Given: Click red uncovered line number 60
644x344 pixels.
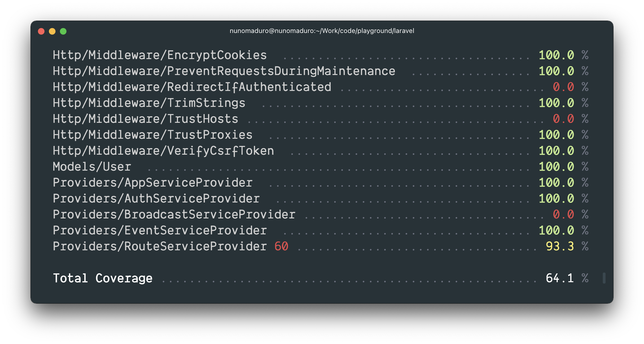Looking at the screenshot, I should [281, 246].
